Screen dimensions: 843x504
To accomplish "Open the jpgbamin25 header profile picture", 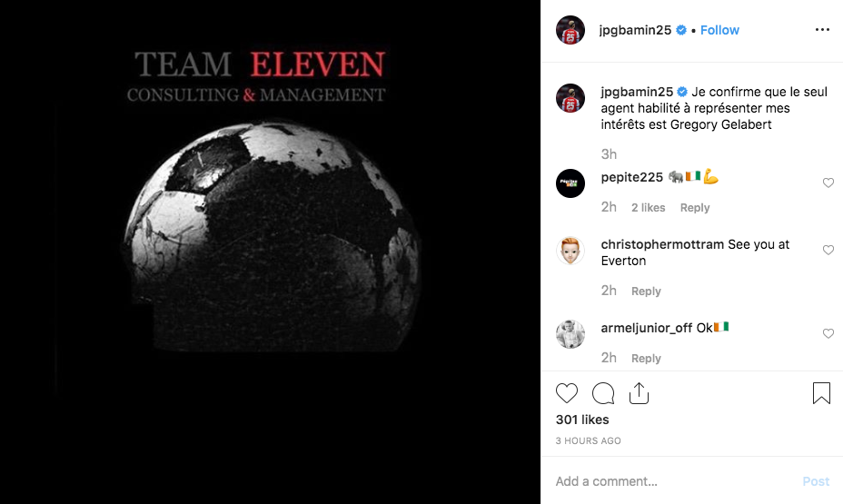I will (570, 30).
